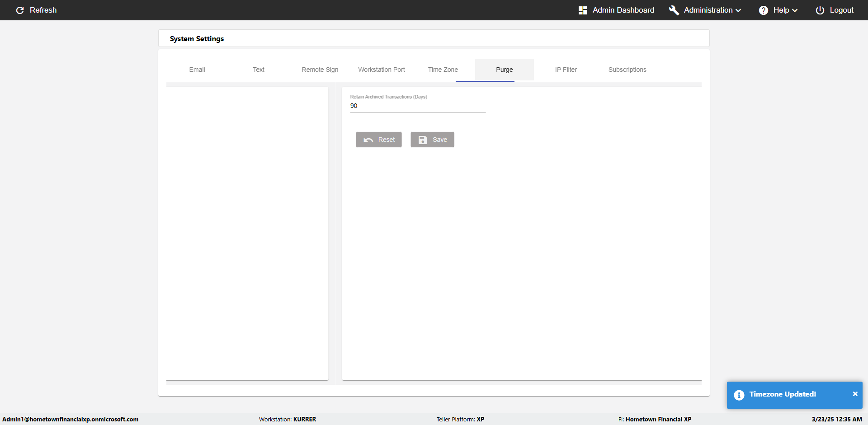Click the Admin1@hometownfinancialxp.onmicrosoft.com status text
Screen dimensions: 868x425
(71, 420)
